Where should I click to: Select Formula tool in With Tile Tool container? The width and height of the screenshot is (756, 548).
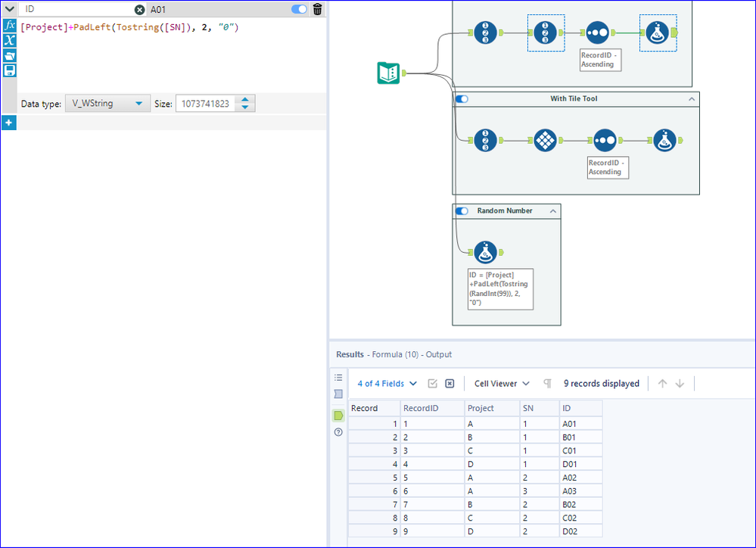pyautogui.click(x=665, y=140)
